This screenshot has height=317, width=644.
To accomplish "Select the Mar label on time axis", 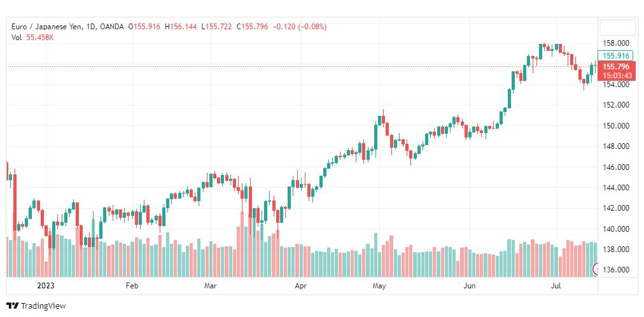I will (x=210, y=286).
